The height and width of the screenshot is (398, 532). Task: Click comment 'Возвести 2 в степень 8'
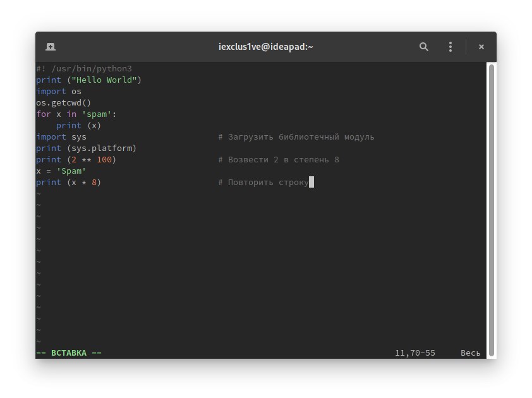pyautogui.click(x=279, y=160)
